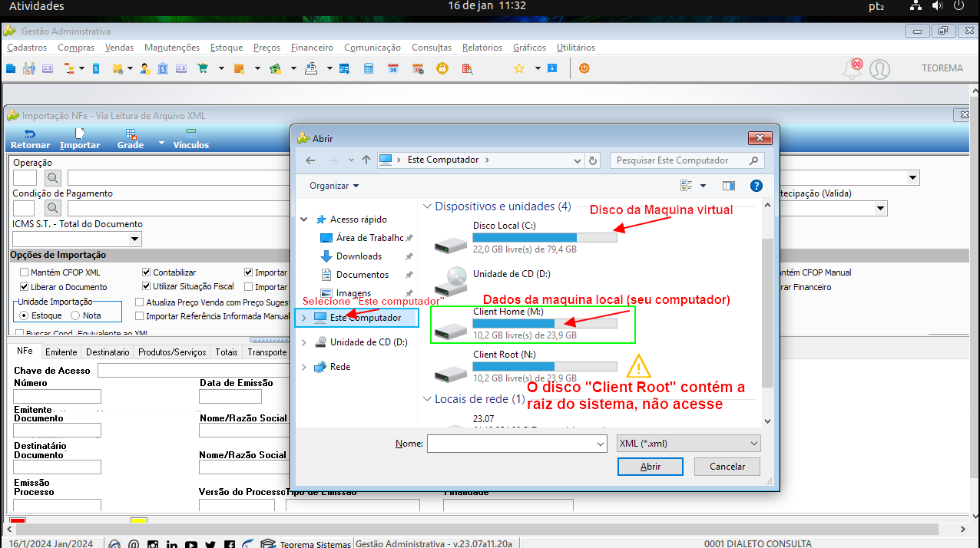
Task: Open the Cadastros menu
Action: click(x=27, y=48)
